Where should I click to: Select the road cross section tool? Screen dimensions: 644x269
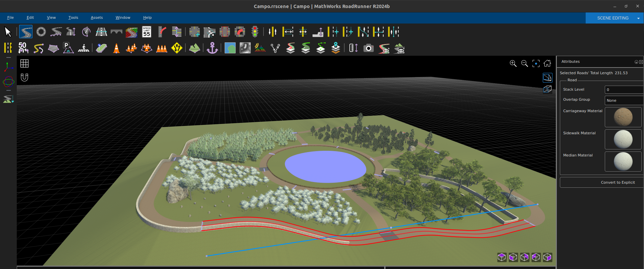tap(101, 32)
